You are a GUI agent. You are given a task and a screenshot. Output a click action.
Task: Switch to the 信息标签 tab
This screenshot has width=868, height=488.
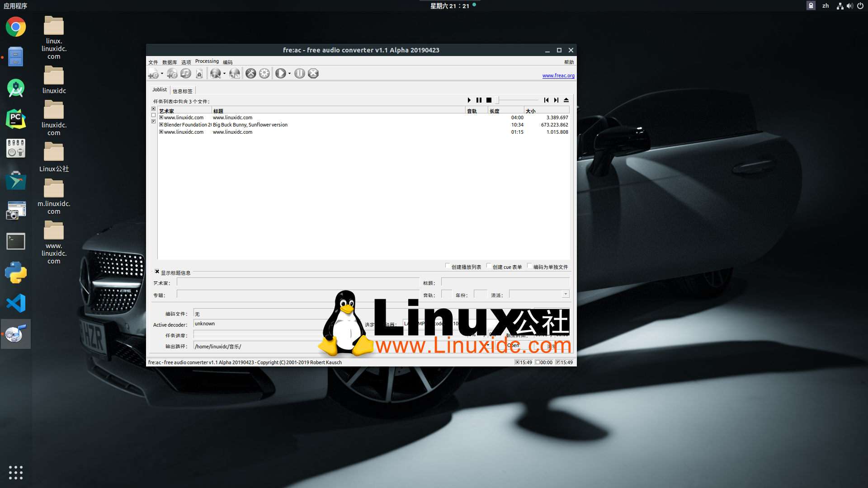pos(183,90)
